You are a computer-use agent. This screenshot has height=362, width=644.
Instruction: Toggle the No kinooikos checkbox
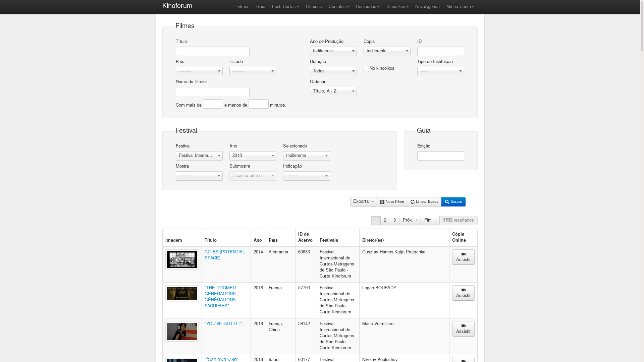coord(366,69)
